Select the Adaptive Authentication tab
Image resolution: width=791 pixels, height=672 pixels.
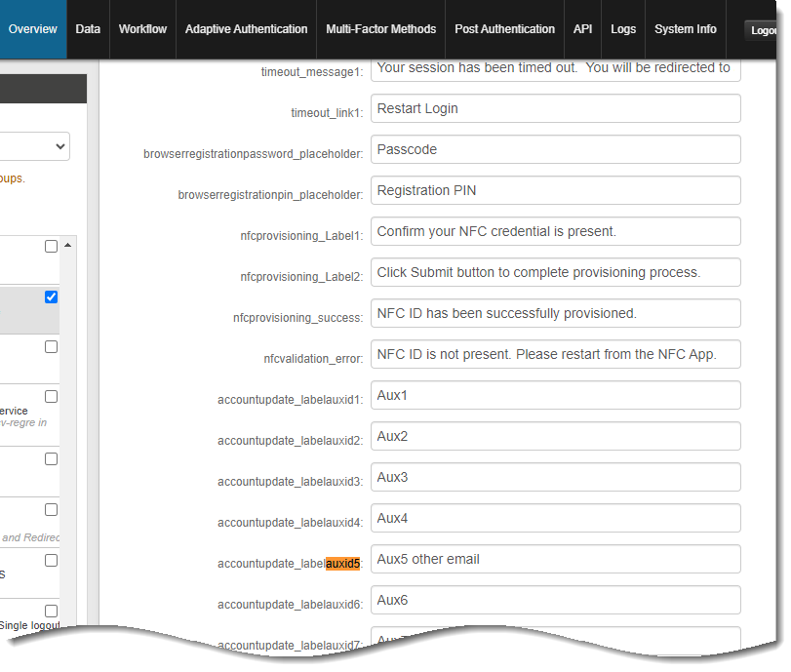(246, 29)
